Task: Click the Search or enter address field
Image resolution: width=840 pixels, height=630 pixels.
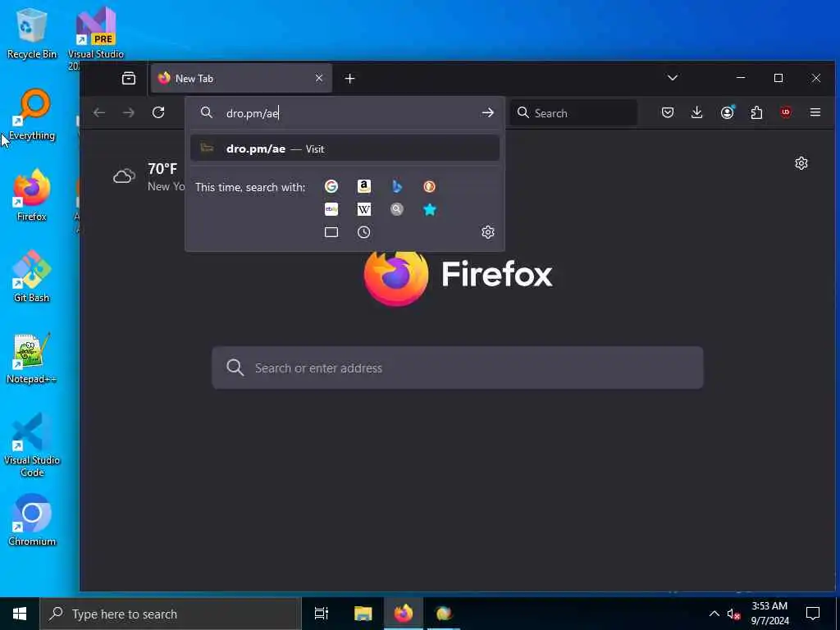Action: (x=458, y=367)
